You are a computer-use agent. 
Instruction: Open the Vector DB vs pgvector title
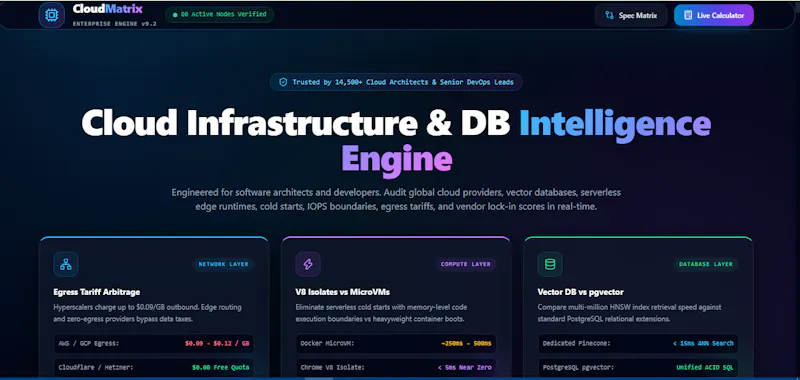pos(581,292)
